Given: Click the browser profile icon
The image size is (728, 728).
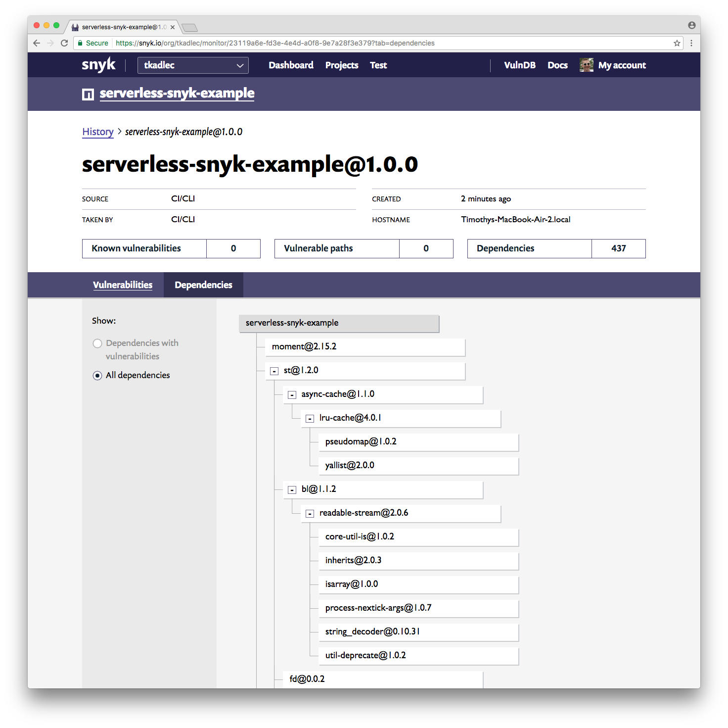Looking at the screenshot, I should (x=691, y=25).
